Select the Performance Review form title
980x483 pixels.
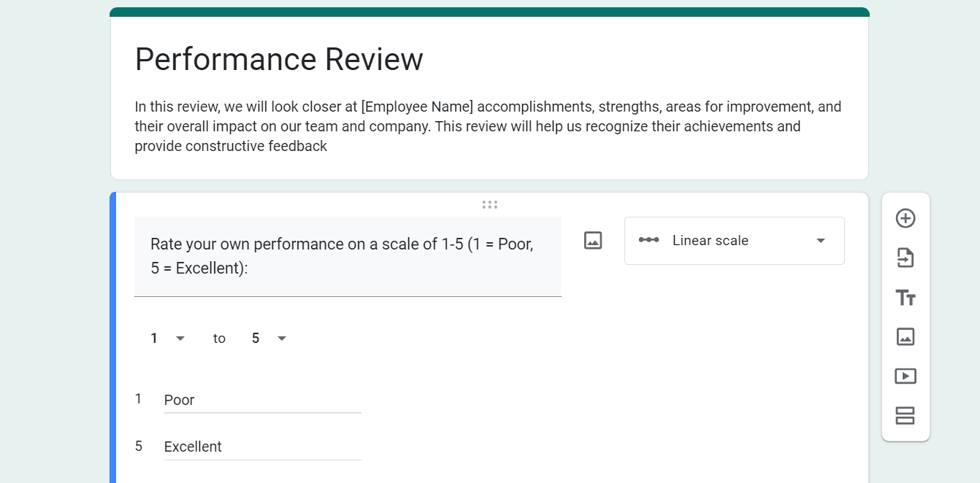pyautogui.click(x=279, y=59)
